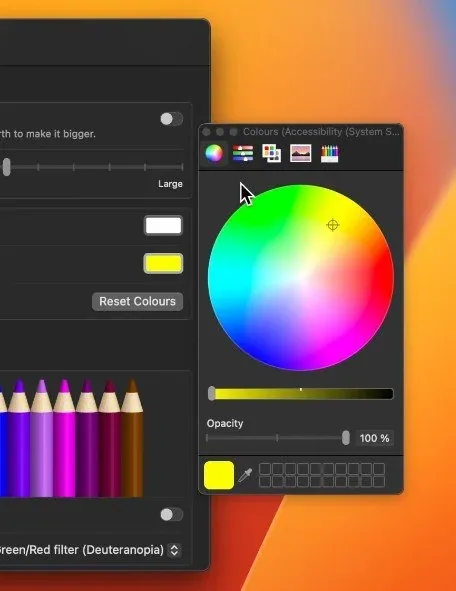Toggle the colour filters switch below pencils

171,514
